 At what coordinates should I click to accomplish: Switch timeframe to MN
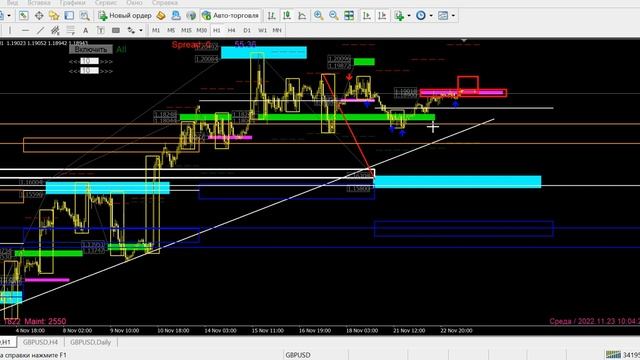277,30
